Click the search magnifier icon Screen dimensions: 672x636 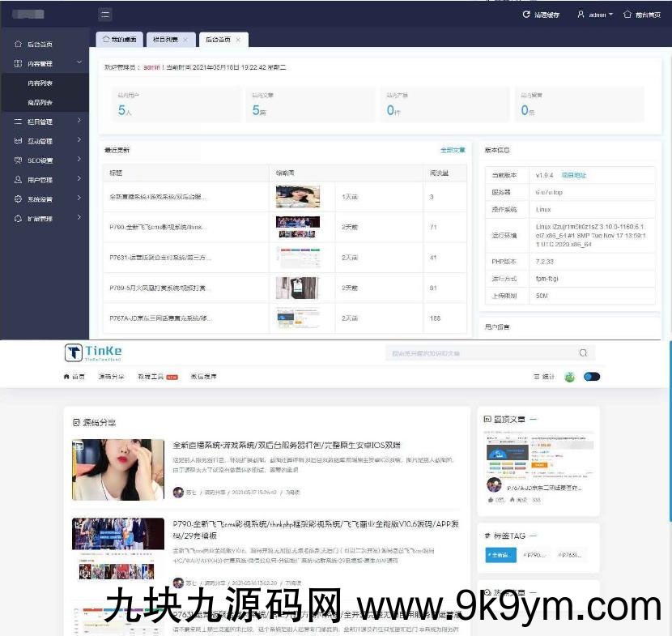point(583,353)
